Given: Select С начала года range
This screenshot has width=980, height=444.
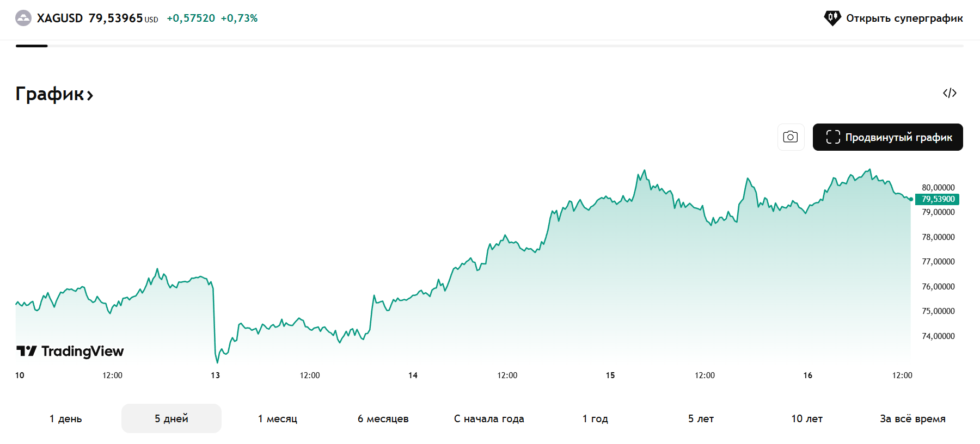Looking at the screenshot, I should [x=489, y=418].
